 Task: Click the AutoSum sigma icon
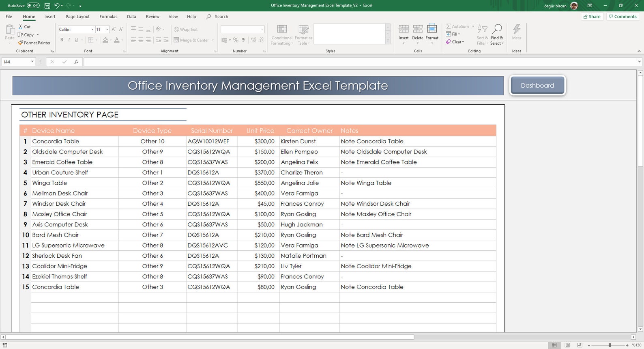tap(448, 26)
